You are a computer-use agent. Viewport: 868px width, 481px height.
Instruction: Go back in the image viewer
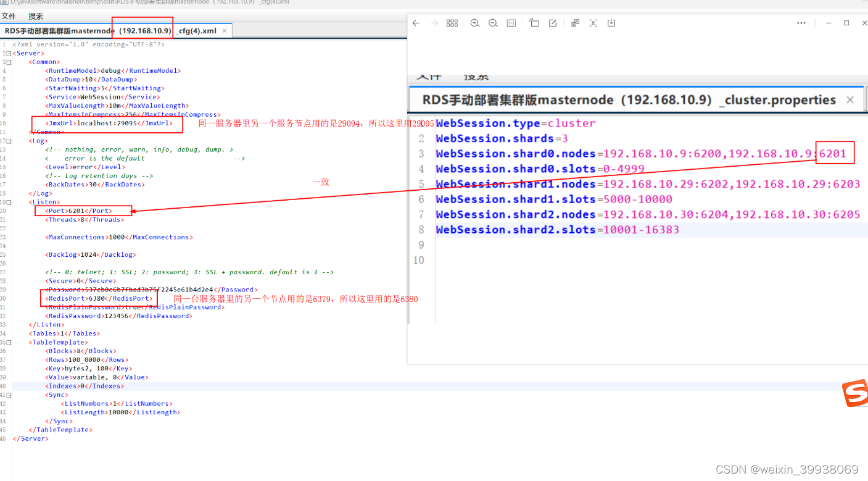tap(416, 23)
